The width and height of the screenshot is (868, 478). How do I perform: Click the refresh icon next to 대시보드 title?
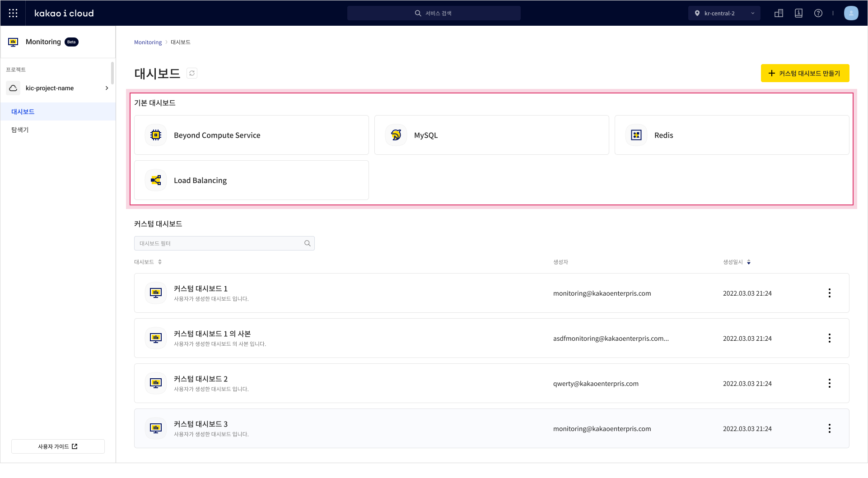[192, 73]
